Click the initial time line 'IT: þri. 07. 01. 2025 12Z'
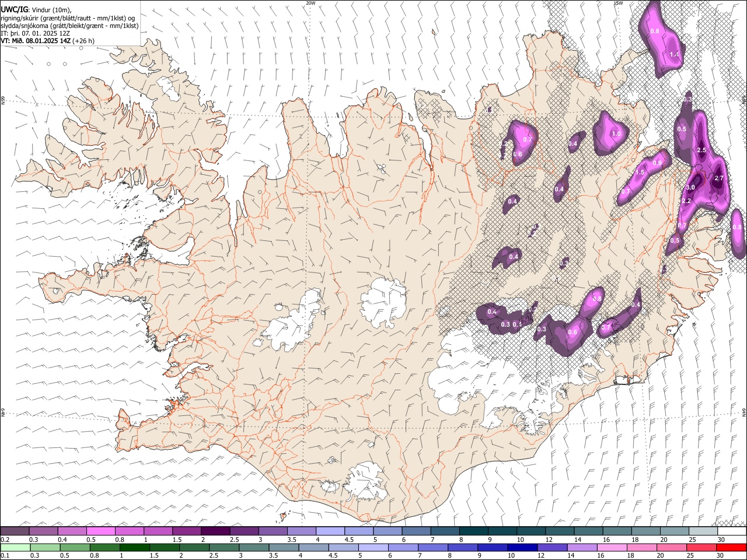This screenshot has height=560, width=747. [x=36, y=33]
